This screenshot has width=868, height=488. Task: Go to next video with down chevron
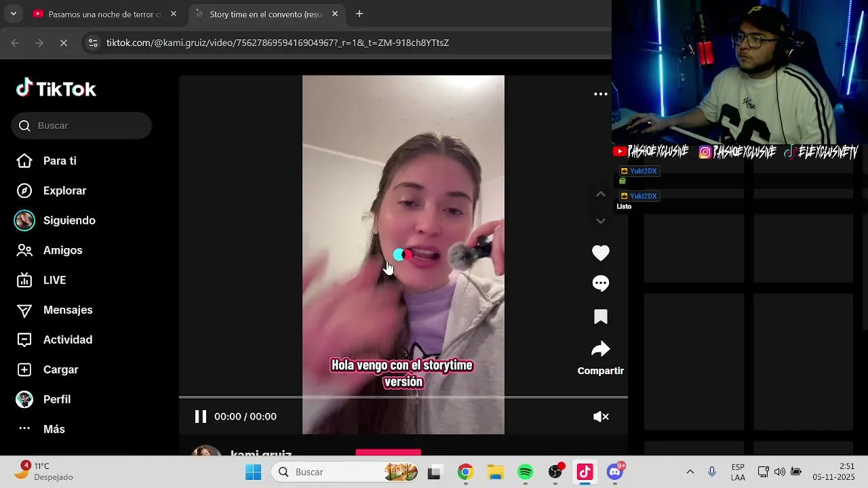[x=600, y=221]
